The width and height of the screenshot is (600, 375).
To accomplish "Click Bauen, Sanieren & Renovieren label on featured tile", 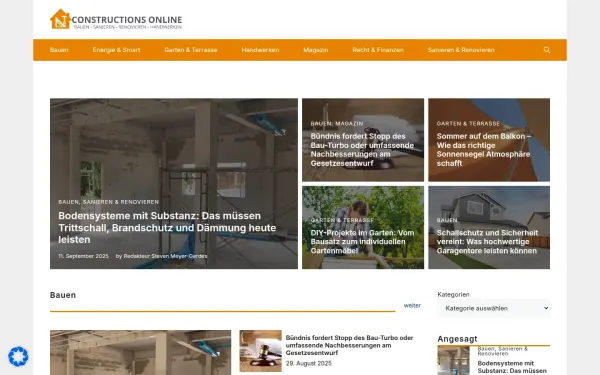I will coord(108,202).
